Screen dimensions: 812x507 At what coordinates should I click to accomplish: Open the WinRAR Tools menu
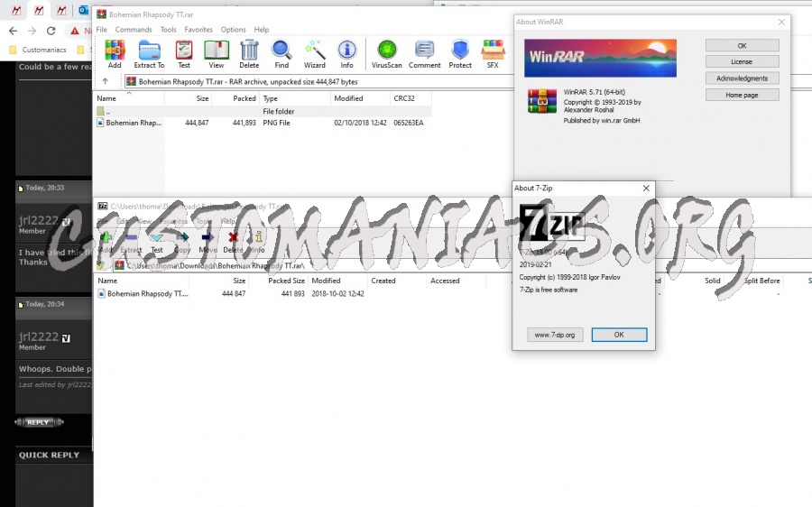click(x=169, y=30)
